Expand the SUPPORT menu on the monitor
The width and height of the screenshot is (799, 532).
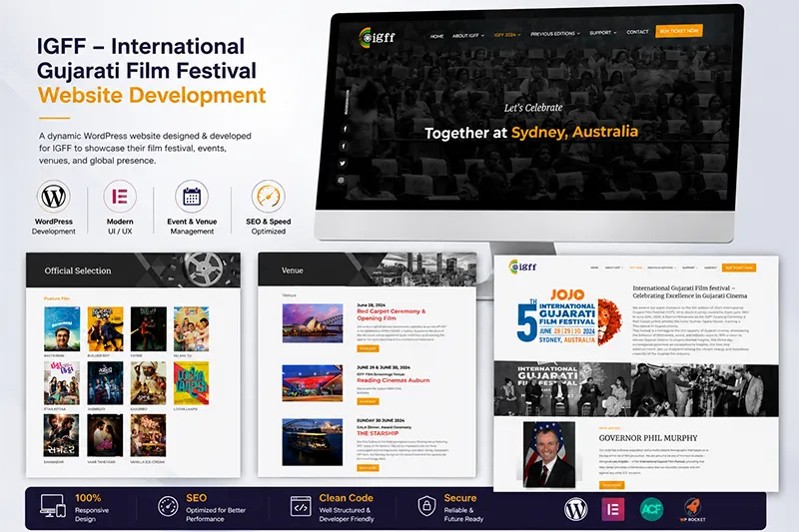click(603, 33)
